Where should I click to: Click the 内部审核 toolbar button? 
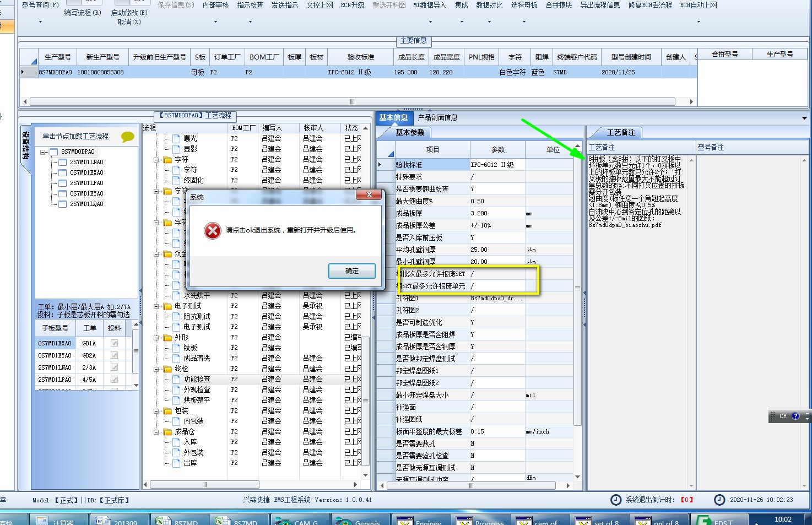215,6
